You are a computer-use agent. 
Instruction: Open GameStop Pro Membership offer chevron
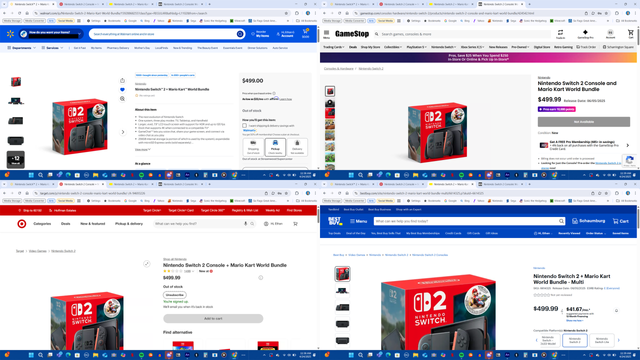(628, 145)
